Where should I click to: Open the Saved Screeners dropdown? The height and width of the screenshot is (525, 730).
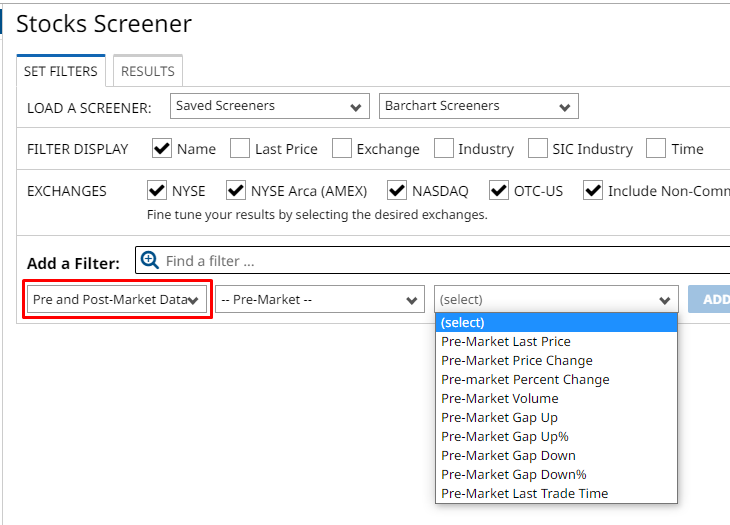point(269,106)
